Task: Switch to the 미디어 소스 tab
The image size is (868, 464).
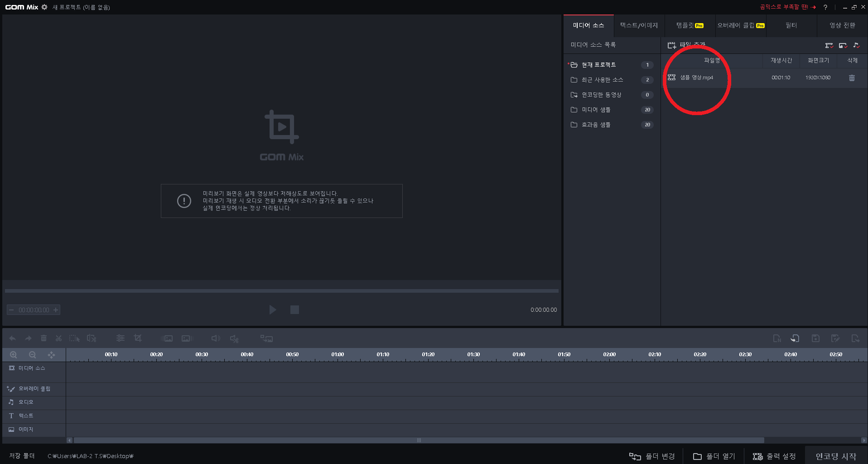Action: point(588,25)
